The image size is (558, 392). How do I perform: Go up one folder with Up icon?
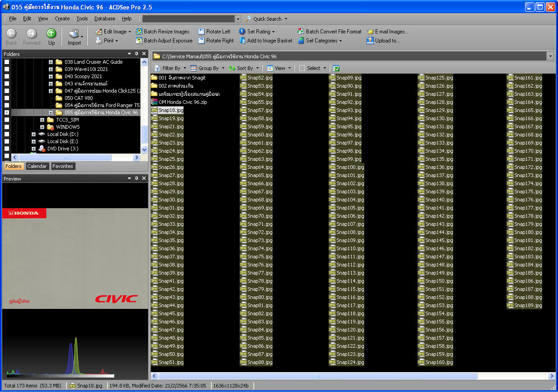[51, 33]
